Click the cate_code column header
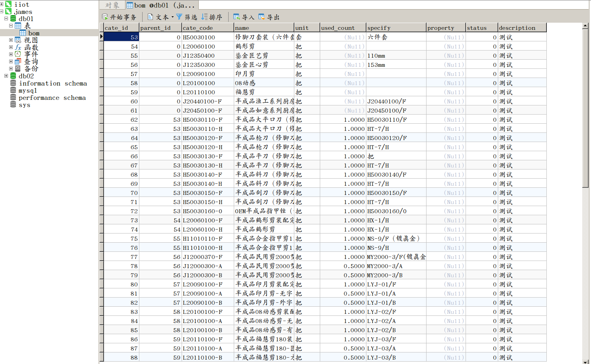This screenshot has height=364, width=591. [x=208, y=28]
